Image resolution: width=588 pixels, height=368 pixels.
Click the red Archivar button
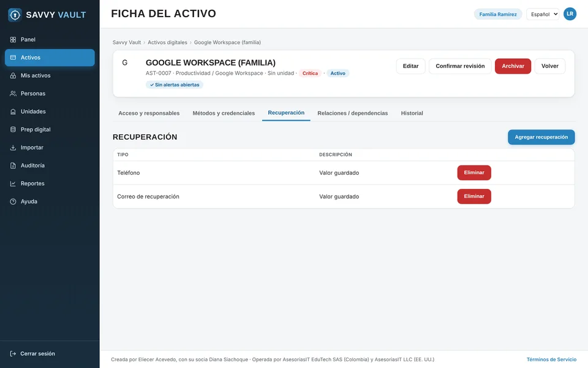point(513,66)
